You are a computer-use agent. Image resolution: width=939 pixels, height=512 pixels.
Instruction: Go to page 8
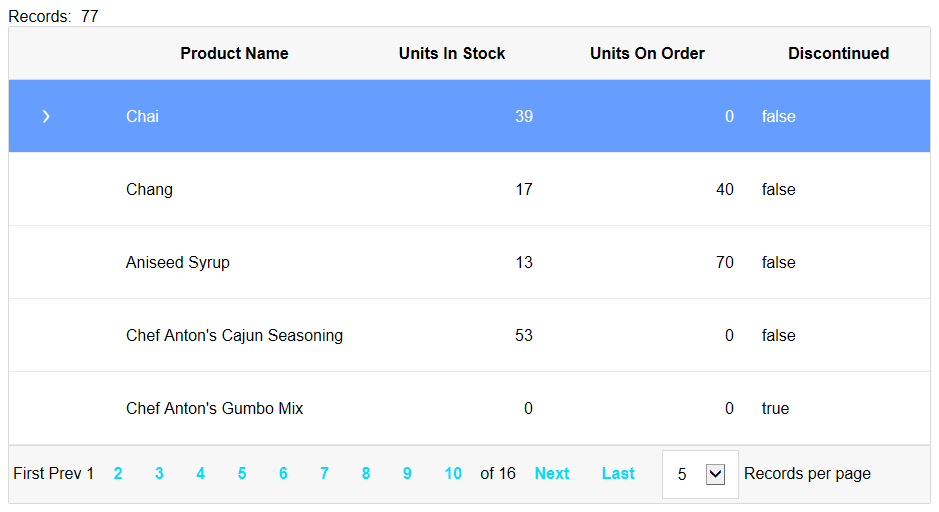(366, 474)
